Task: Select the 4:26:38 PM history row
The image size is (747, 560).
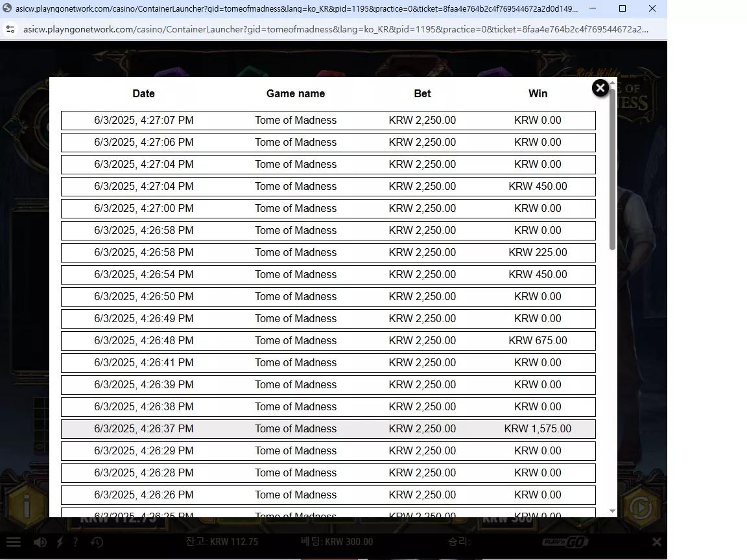Action: [x=328, y=406]
